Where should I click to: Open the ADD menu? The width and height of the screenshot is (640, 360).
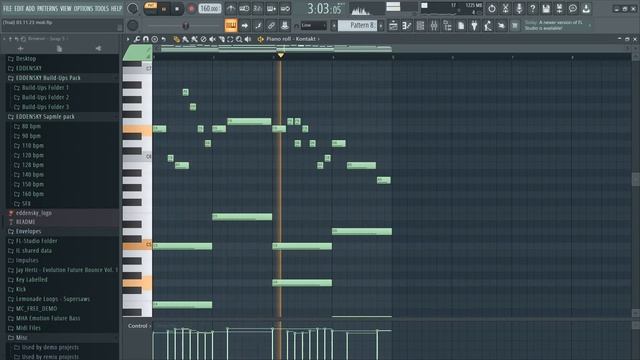coord(31,9)
